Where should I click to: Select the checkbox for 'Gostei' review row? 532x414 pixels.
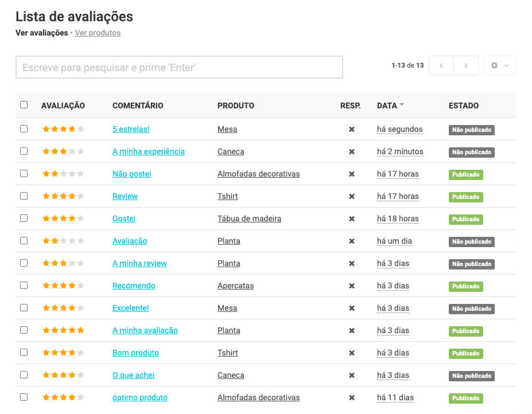tap(24, 218)
